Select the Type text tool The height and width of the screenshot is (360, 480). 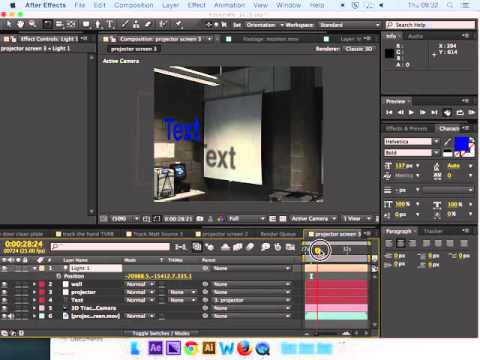[109, 24]
